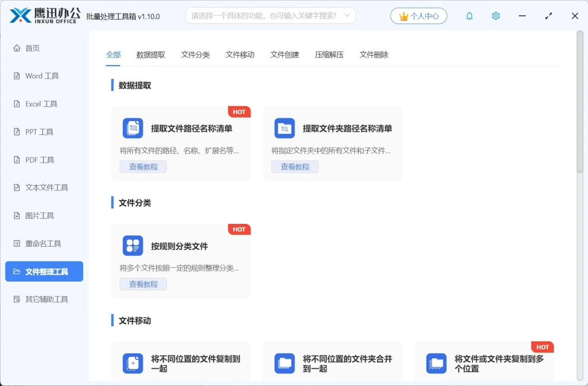This screenshot has height=386, width=588.
Task: Click the crown icon in 个人中心
Action: [404, 16]
